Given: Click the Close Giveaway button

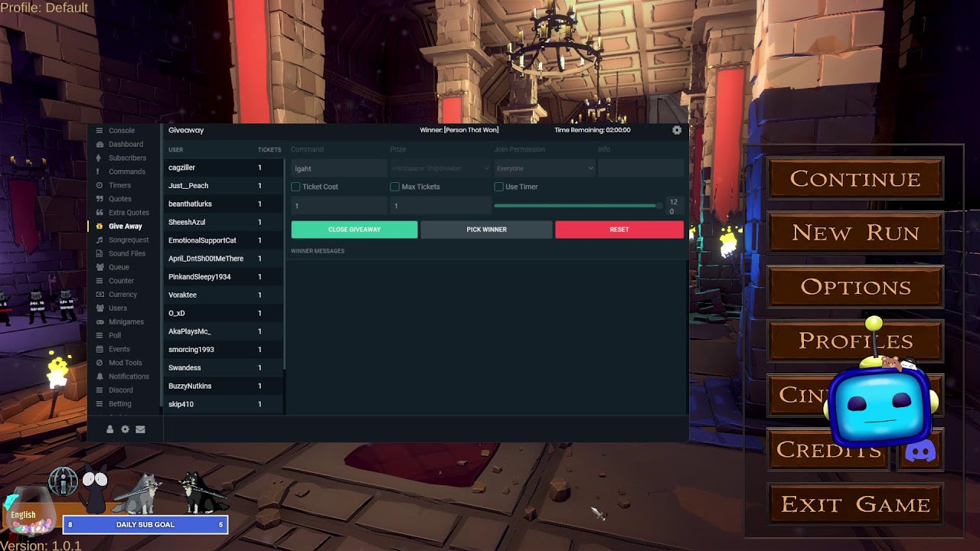Looking at the screenshot, I should [x=354, y=230].
